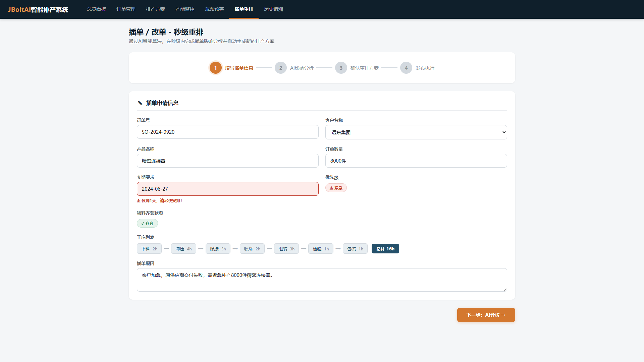The width and height of the screenshot is (644, 362).
Task: Click the 插单 / 改单 - 秒级重排 heading
Action: click(x=166, y=32)
